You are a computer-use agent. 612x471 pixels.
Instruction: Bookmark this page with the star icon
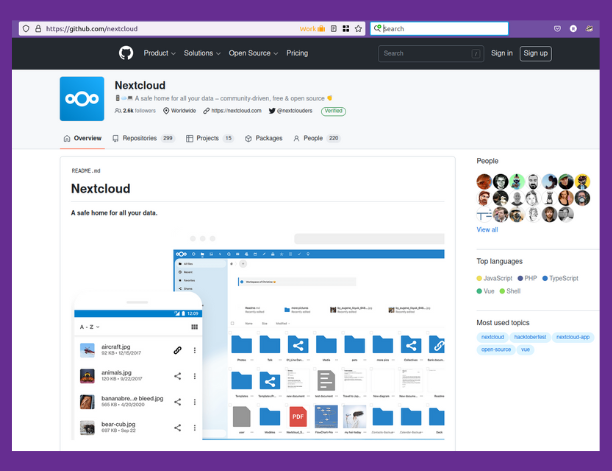pos(358,28)
